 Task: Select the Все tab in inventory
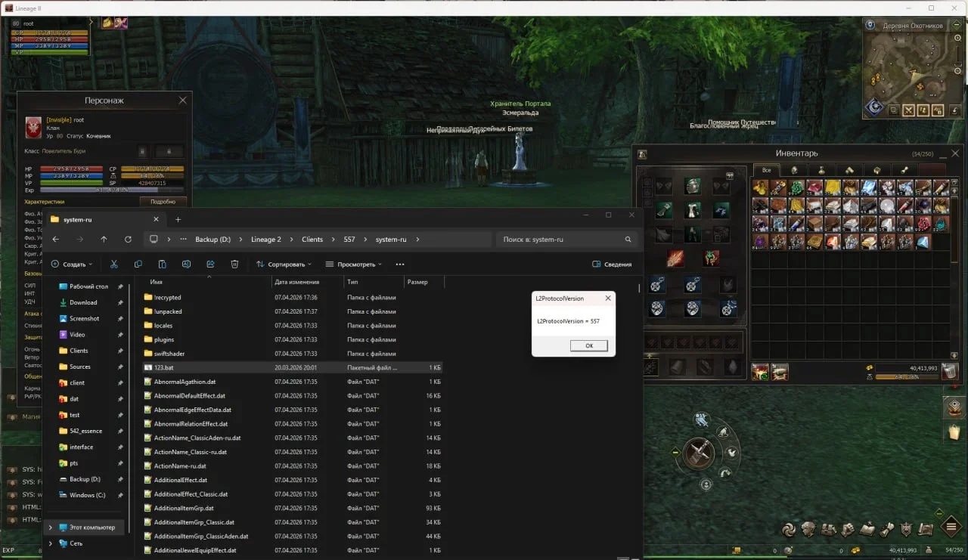767,171
